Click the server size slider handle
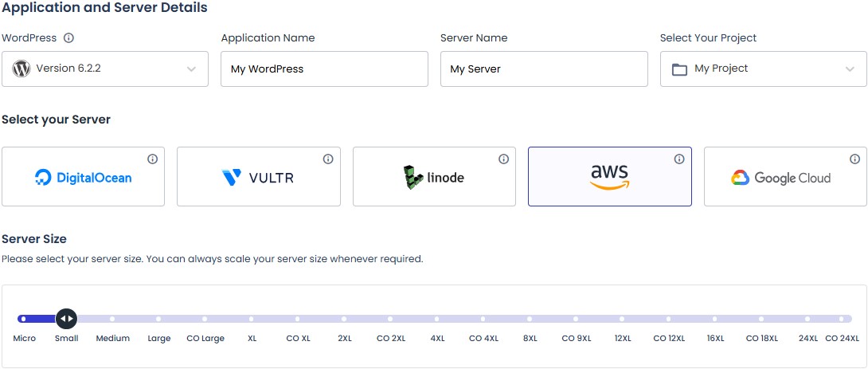 click(x=66, y=319)
